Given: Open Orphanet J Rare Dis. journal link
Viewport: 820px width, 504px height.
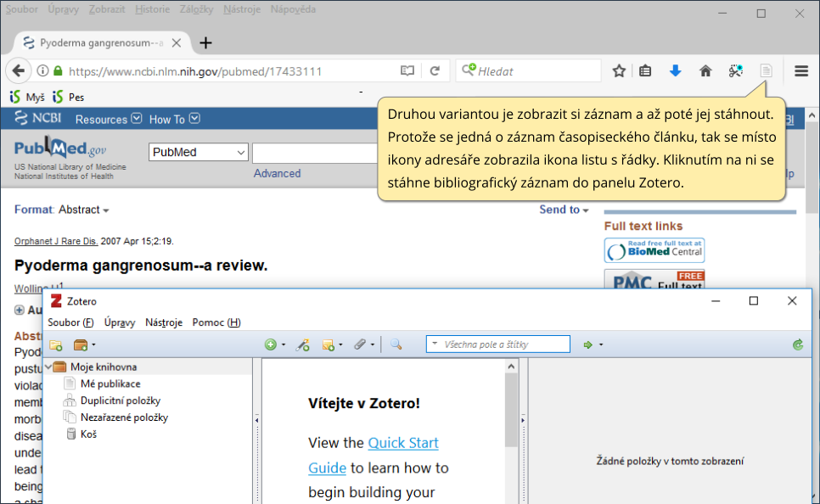Looking at the screenshot, I should 56,241.
